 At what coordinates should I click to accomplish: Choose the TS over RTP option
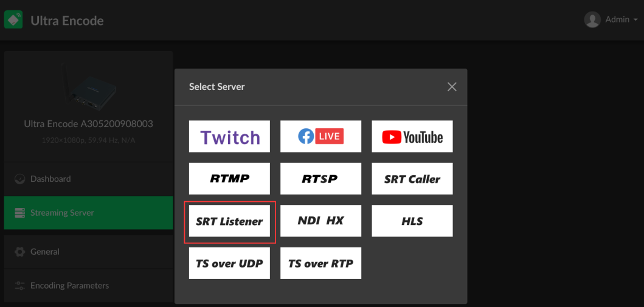point(320,263)
